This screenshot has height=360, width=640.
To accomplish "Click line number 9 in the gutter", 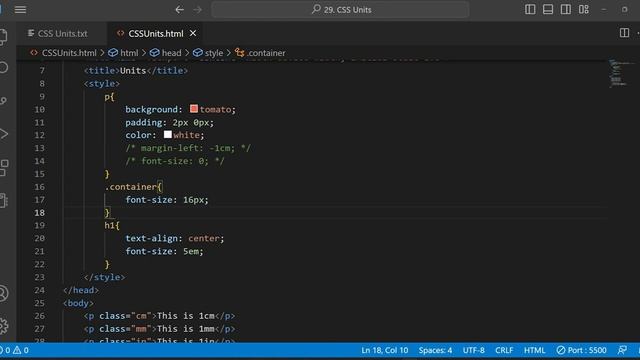I will [x=42, y=96].
